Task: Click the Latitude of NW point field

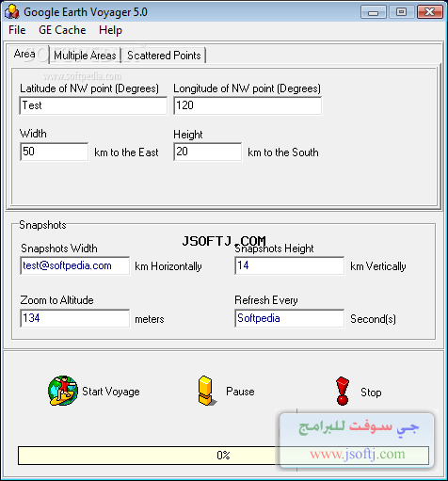Action: 93,105
